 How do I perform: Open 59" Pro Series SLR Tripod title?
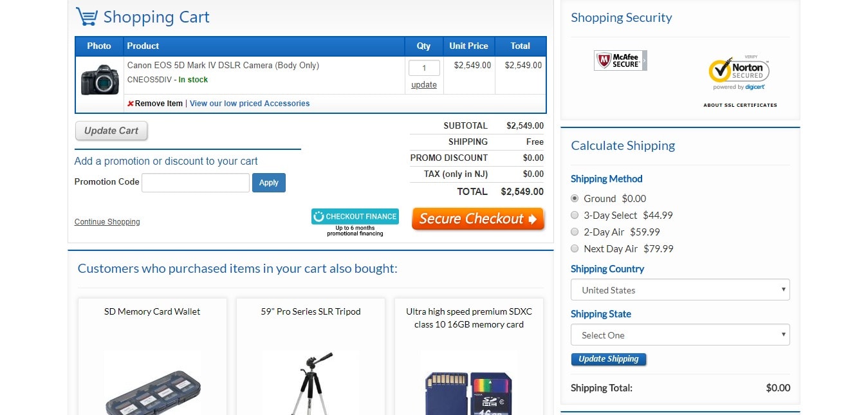(x=311, y=311)
